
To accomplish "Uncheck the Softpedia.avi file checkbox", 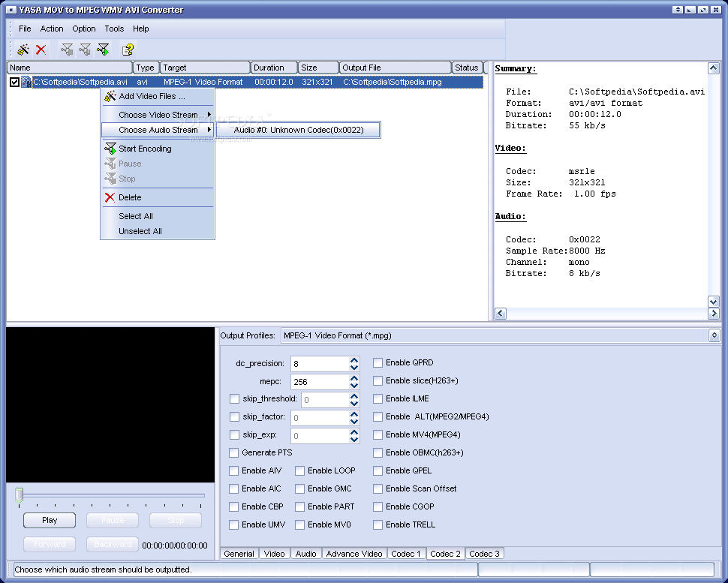I will (x=14, y=82).
